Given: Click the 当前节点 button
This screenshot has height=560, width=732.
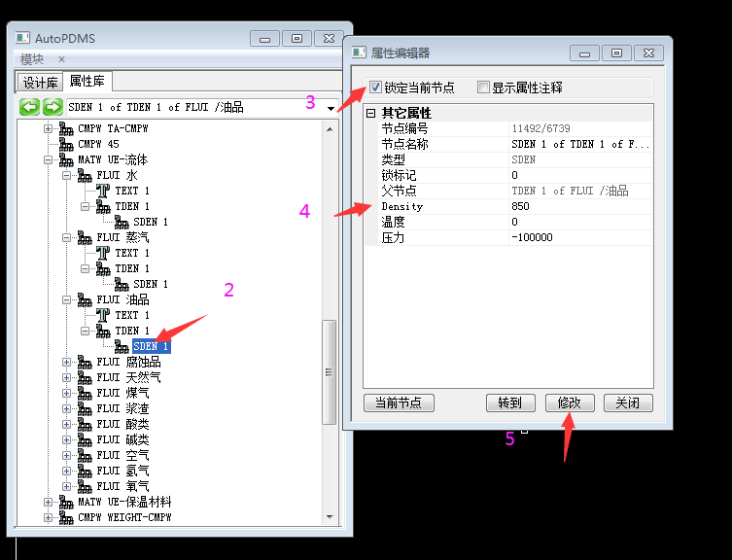Looking at the screenshot, I should [399, 402].
